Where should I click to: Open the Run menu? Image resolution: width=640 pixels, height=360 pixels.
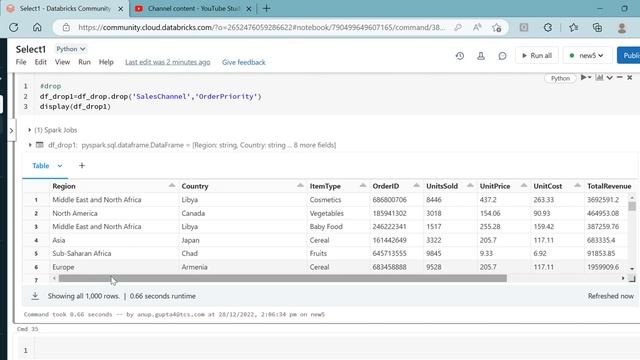(x=84, y=62)
